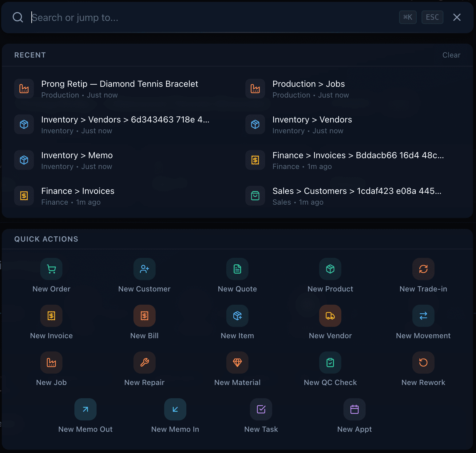Open the New Customer quick action icon
Screen dimensions: 476x453
pos(145,269)
